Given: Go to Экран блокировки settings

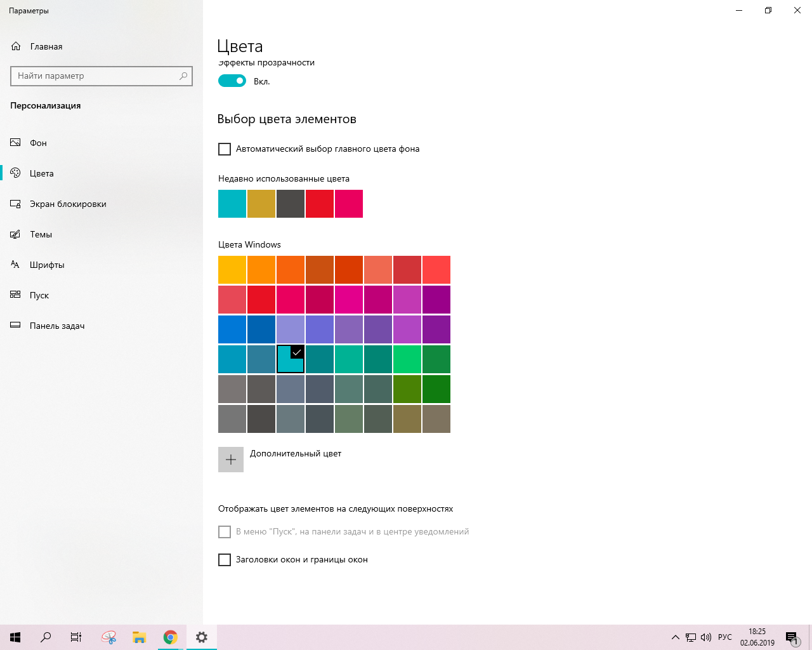Looking at the screenshot, I should pos(101,204).
